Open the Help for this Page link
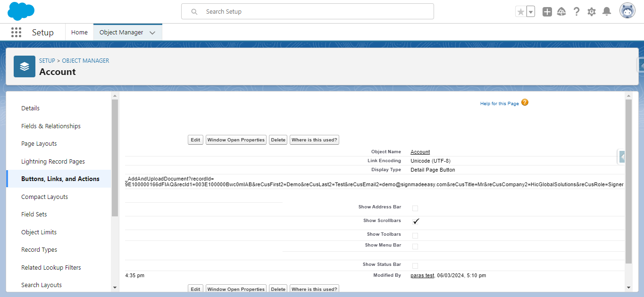This screenshot has height=297, width=644. (x=500, y=104)
